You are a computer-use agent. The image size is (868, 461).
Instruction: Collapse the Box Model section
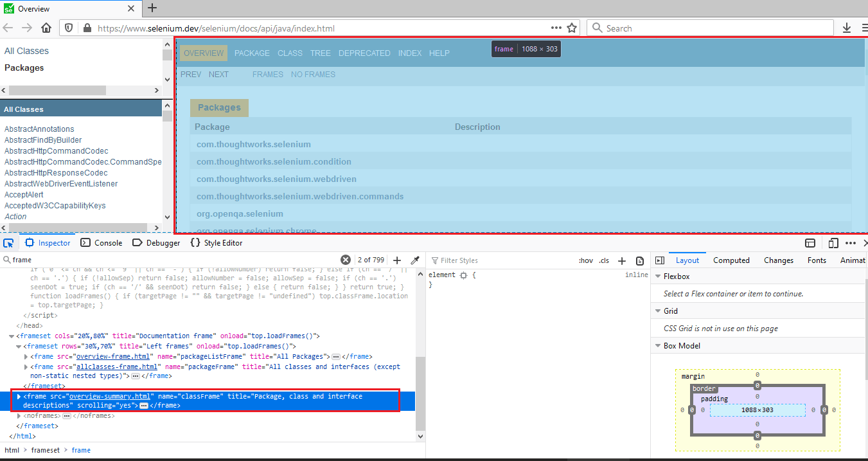pyautogui.click(x=657, y=346)
